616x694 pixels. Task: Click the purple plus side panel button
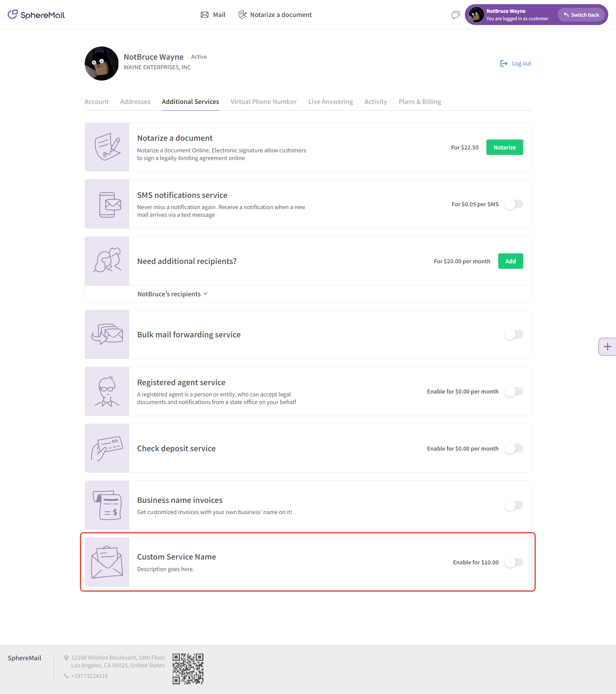coord(607,347)
